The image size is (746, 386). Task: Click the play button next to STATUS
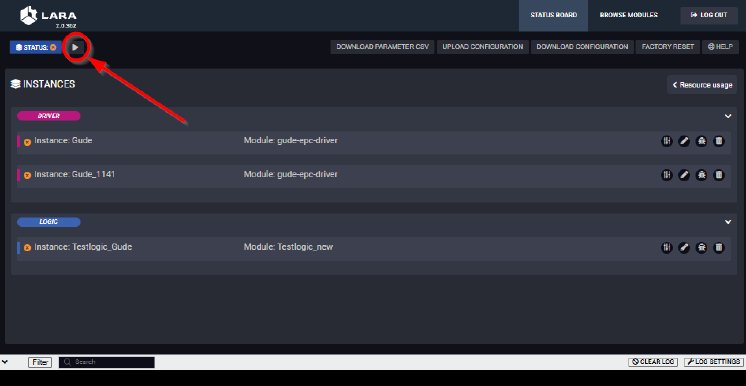pyautogui.click(x=75, y=47)
